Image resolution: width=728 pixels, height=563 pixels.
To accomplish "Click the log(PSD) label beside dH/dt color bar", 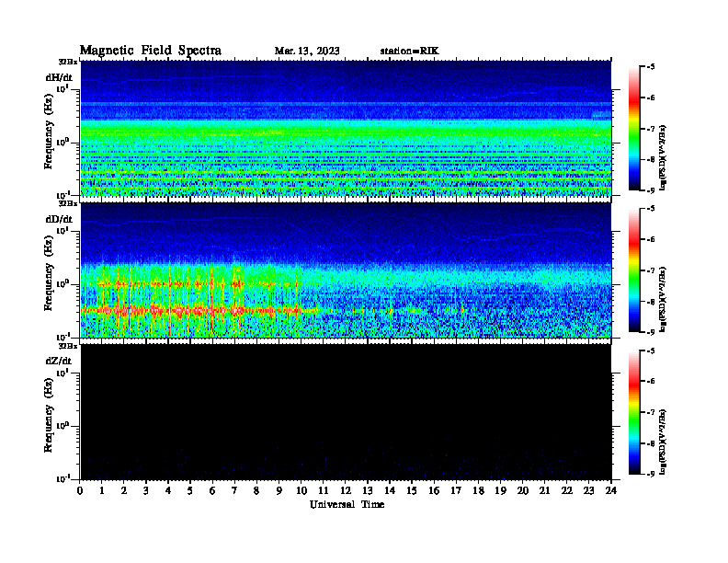I will (x=664, y=157).
